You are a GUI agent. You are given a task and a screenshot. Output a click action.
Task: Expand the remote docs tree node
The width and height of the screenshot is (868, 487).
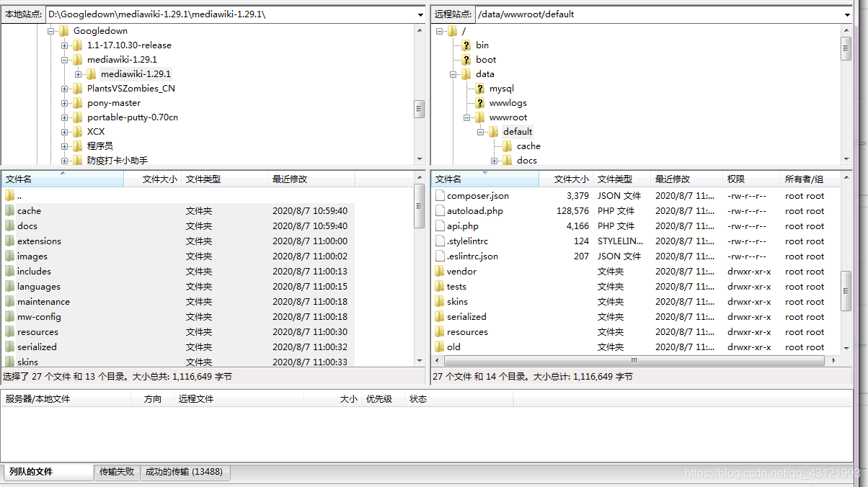point(494,161)
